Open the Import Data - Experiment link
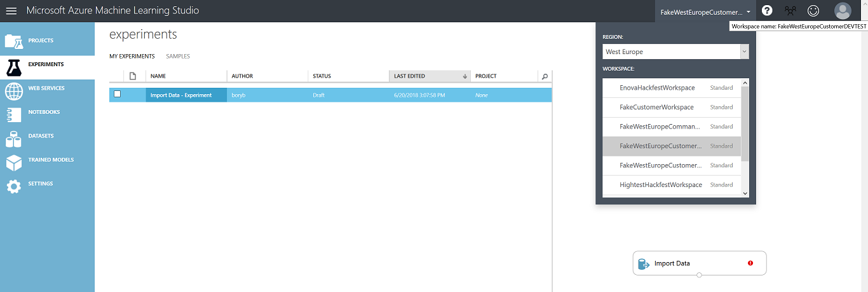868x292 pixels. pos(181,95)
